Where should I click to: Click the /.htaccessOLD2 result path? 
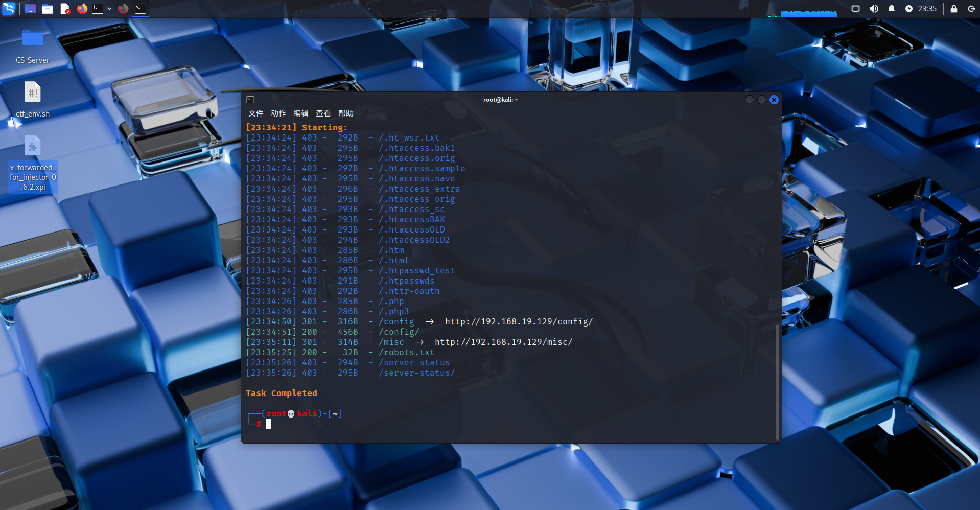point(414,240)
